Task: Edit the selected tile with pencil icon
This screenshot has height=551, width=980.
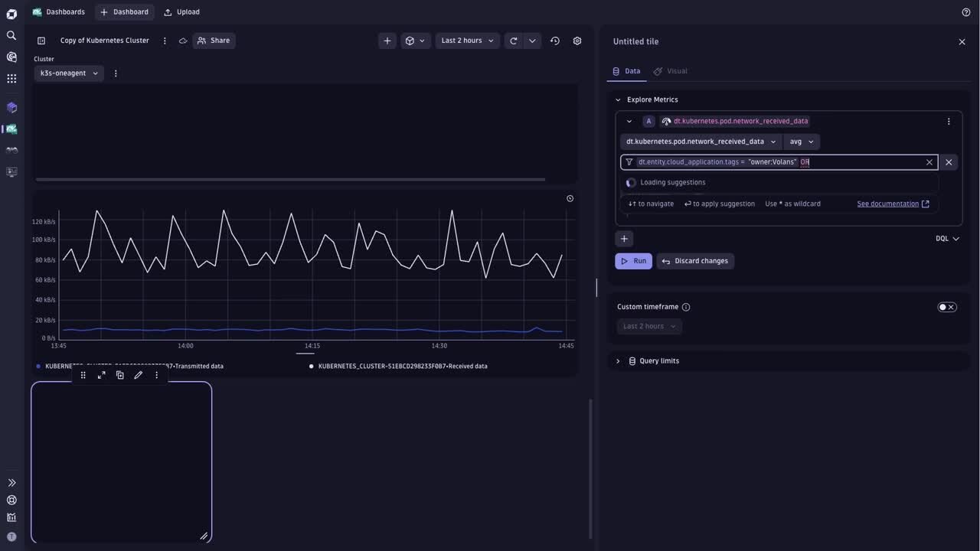Action: (139, 375)
